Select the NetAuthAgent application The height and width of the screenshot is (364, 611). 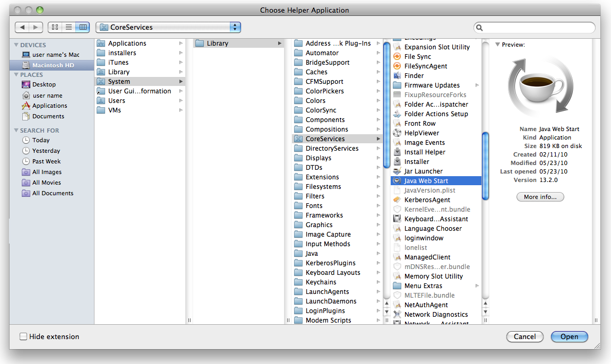click(436, 305)
